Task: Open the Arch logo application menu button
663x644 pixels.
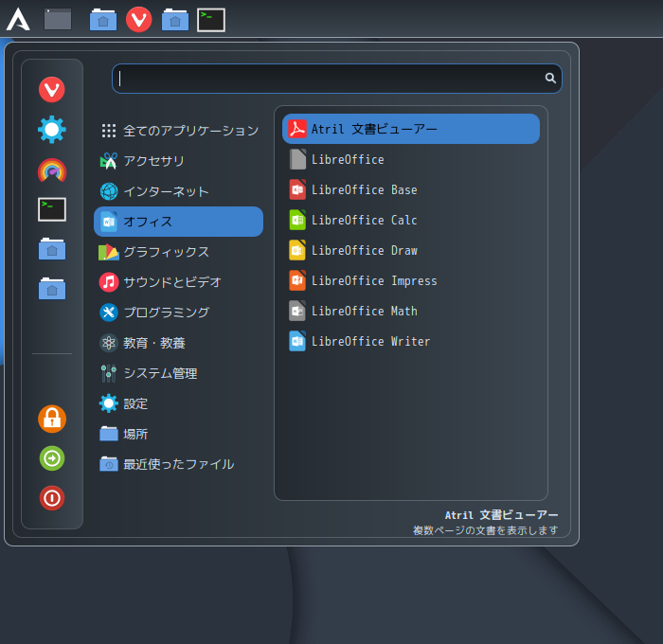Action: tap(18, 20)
